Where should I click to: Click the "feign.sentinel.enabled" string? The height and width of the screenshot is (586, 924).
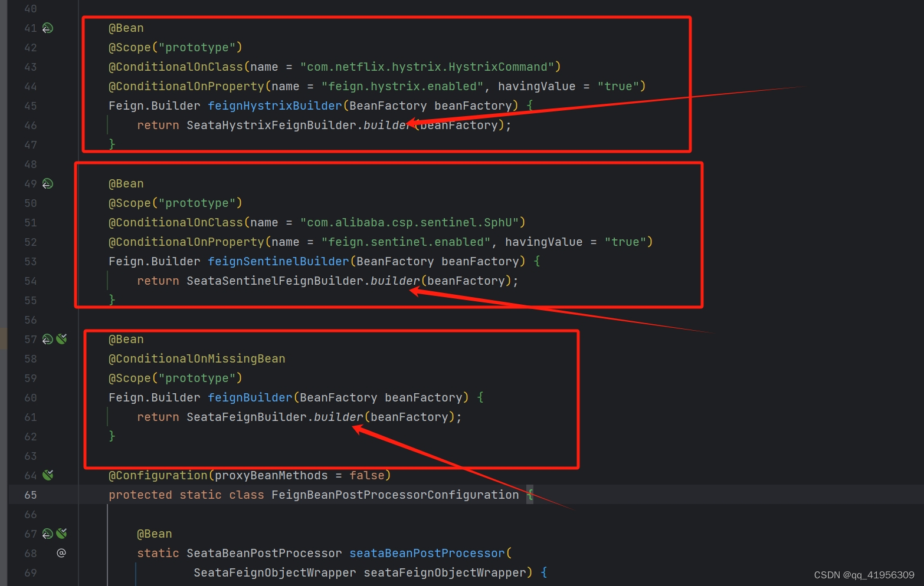click(x=406, y=242)
